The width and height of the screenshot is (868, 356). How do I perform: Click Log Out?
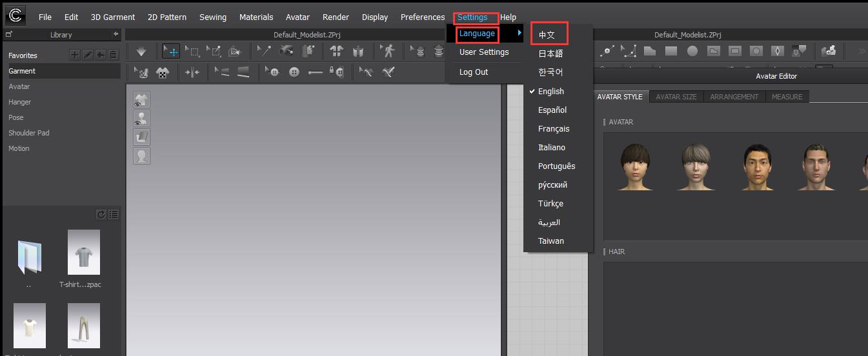click(474, 72)
